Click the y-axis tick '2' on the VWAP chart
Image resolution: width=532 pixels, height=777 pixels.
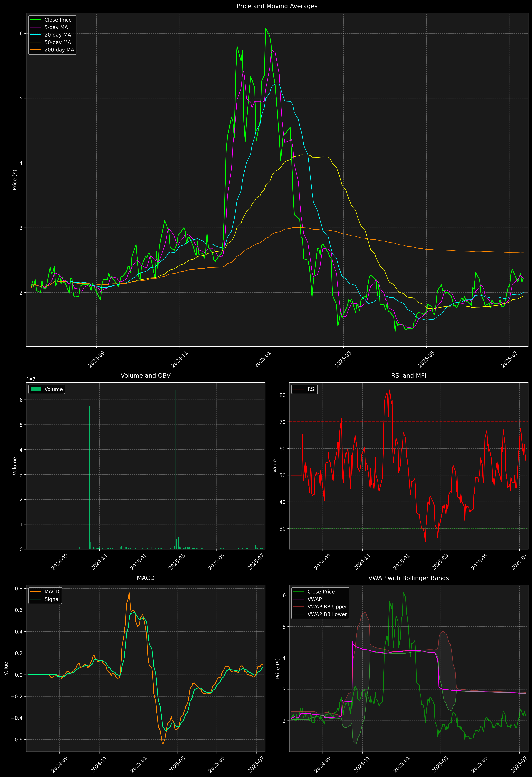[x=284, y=721]
